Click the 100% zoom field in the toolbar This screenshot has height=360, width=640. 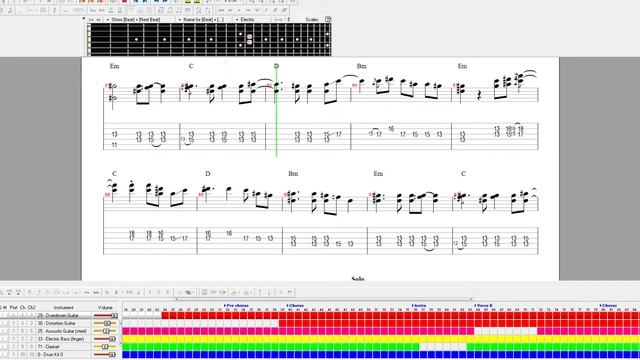pos(79,10)
